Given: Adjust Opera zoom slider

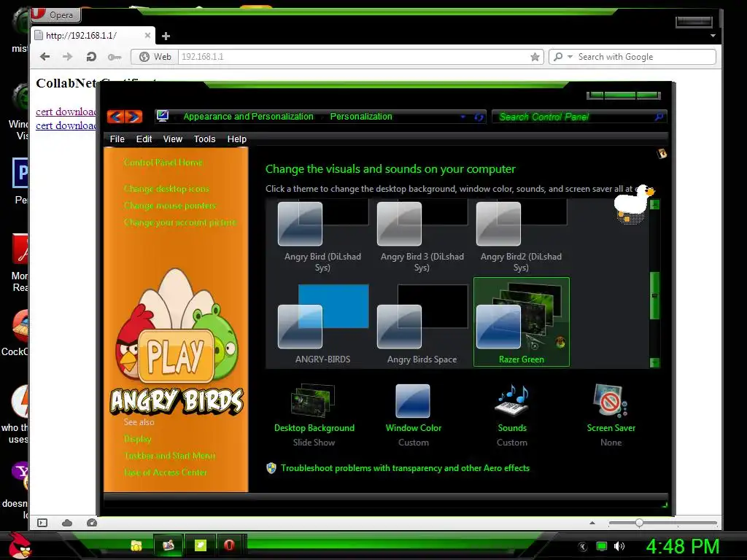Looking at the screenshot, I should (x=639, y=523).
